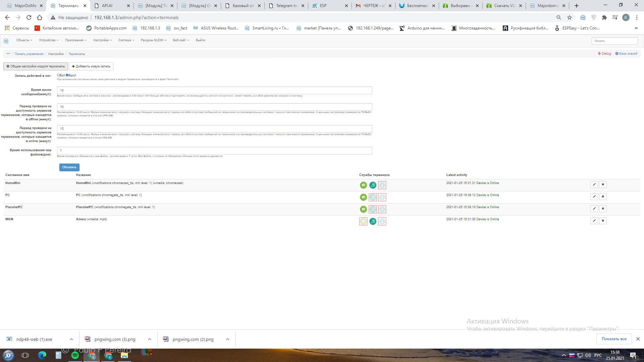
Task: Click Добавить новую запись button
Action: [91, 66]
